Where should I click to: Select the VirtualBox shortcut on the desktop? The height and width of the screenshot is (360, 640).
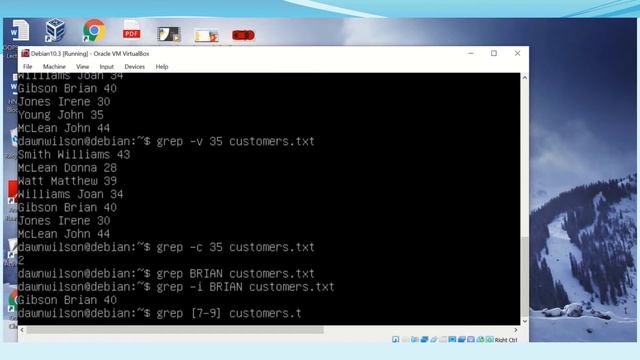(55, 30)
